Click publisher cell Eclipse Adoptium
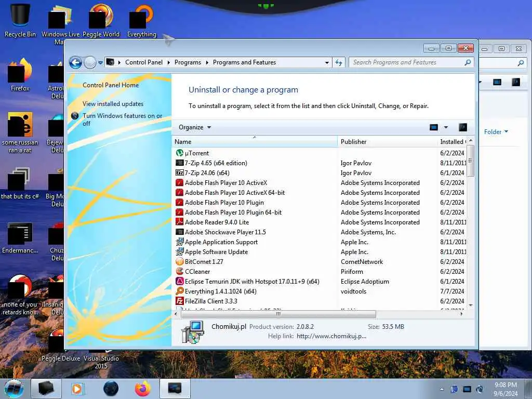The width and height of the screenshot is (532, 399). click(365, 281)
